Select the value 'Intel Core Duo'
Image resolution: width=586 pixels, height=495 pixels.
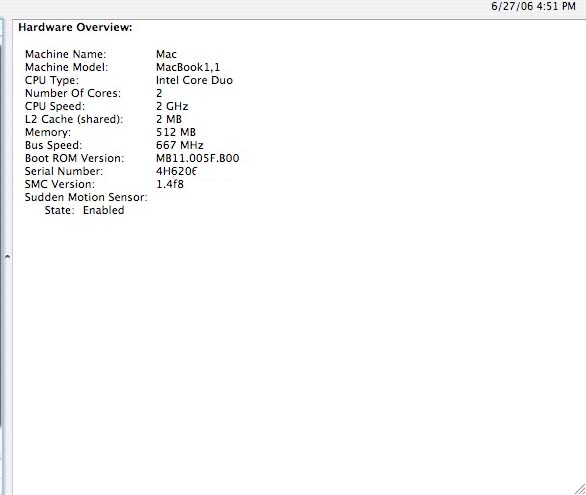pos(194,80)
